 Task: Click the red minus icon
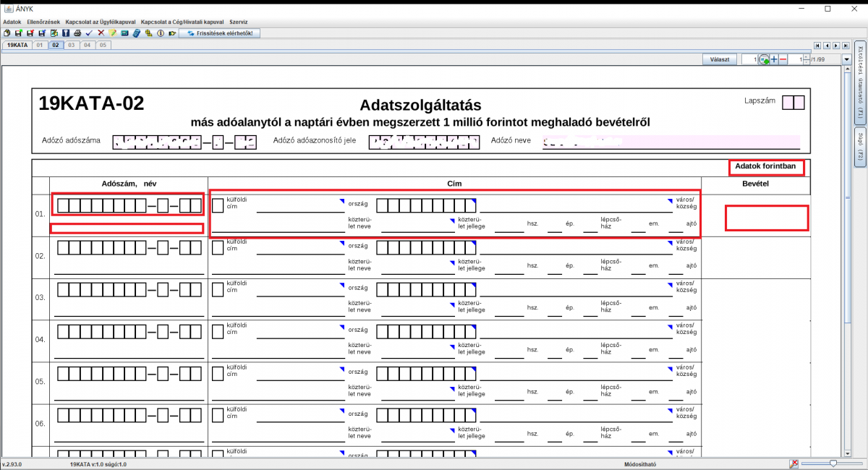(783, 59)
